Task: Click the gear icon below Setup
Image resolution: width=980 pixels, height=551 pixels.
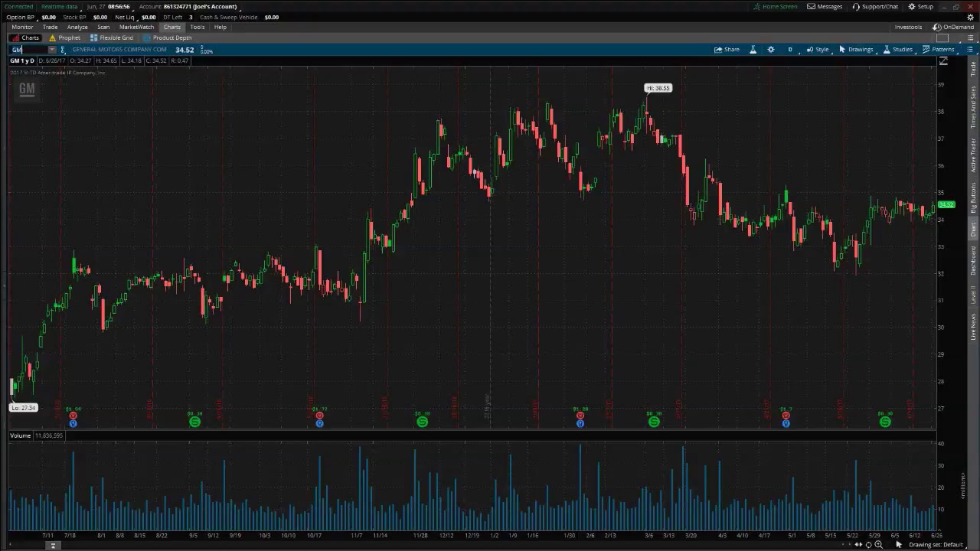Action: tap(971, 17)
